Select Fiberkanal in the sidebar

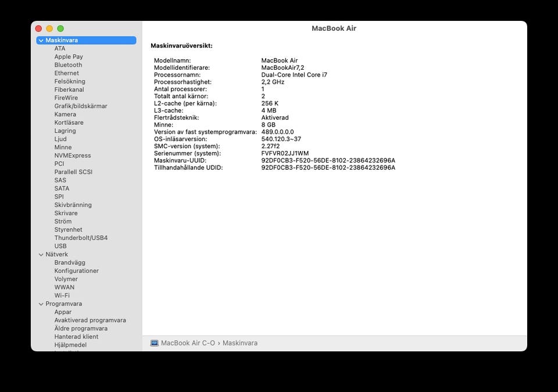(x=69, y=89)
